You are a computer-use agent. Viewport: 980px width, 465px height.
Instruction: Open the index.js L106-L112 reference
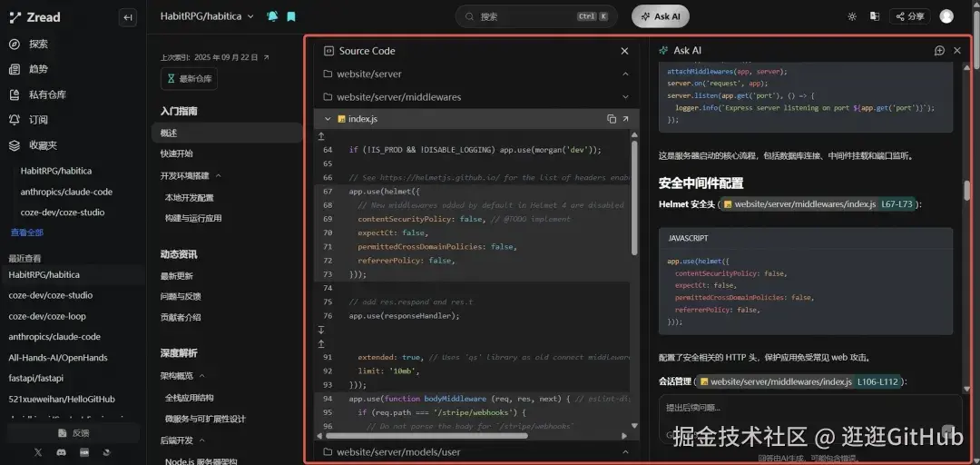point(799,381)
